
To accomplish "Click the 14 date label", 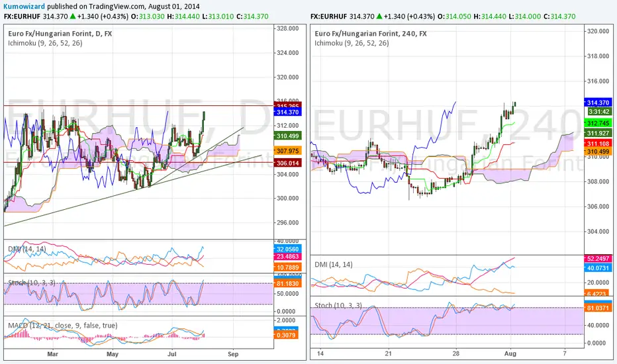I will click(x=320, y=353).
